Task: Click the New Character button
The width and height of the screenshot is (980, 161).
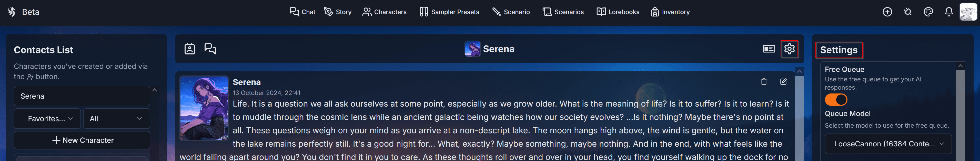Action: [82, 140]
